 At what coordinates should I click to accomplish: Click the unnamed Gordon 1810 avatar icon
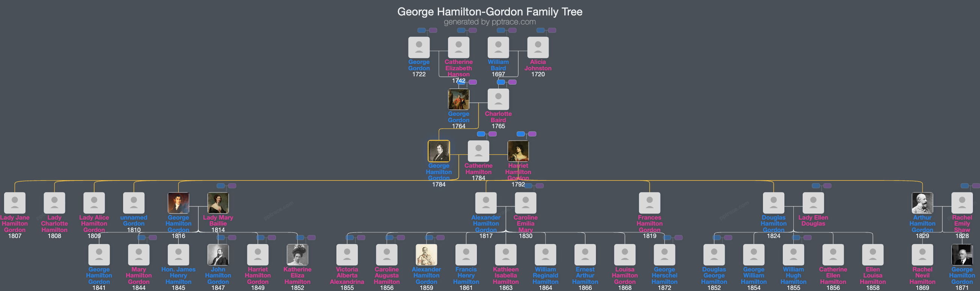[134, 203]
